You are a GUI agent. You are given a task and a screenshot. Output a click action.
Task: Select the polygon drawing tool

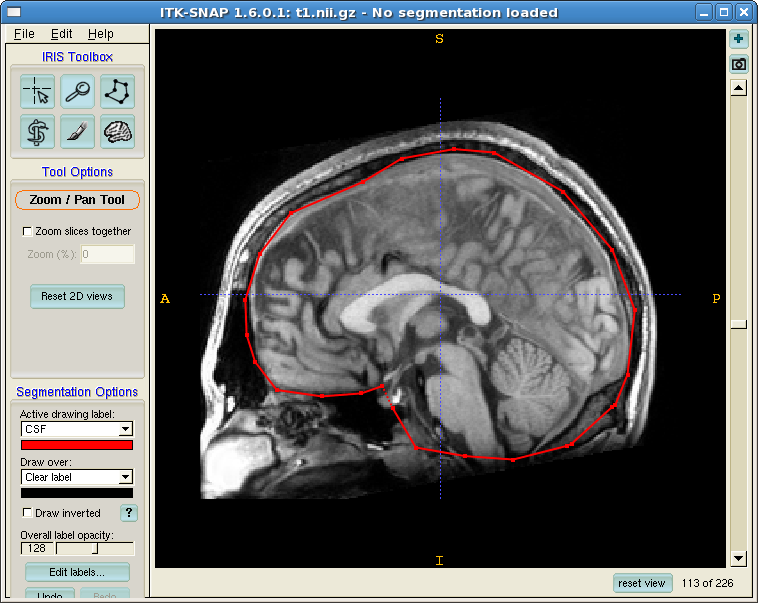(x=118, y=92)
